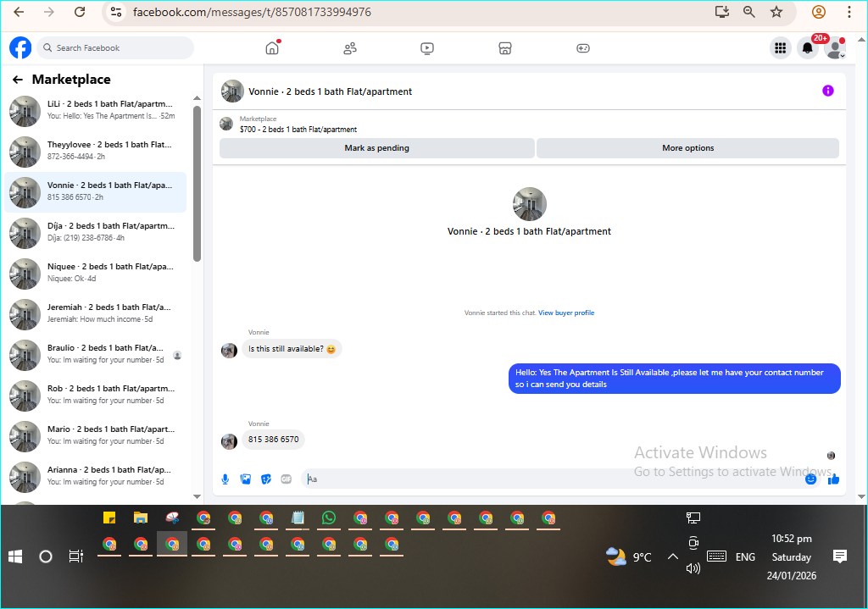Image resolution: width=868 pixels, height=609 pixels.
Task: Click the Facebook logo icon
Action: [x=20, y=48]
